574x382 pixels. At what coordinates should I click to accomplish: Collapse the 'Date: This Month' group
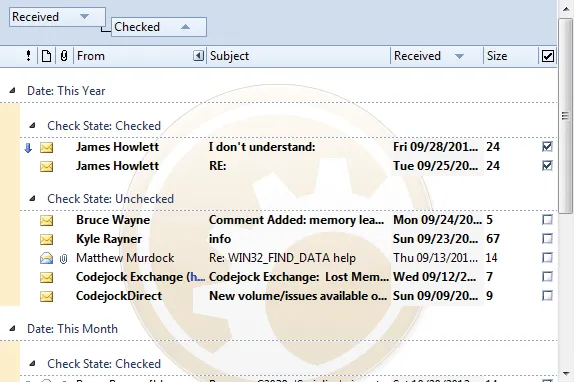pos(12,328)
